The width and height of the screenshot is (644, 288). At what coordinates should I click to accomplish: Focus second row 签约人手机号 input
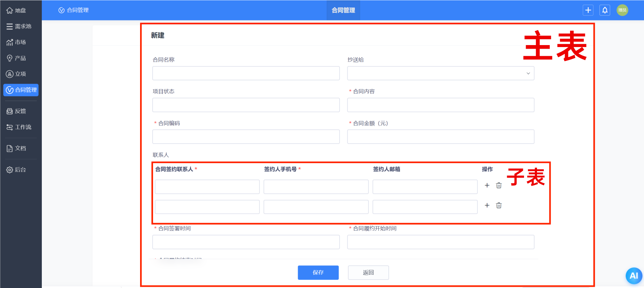point(316,207)
